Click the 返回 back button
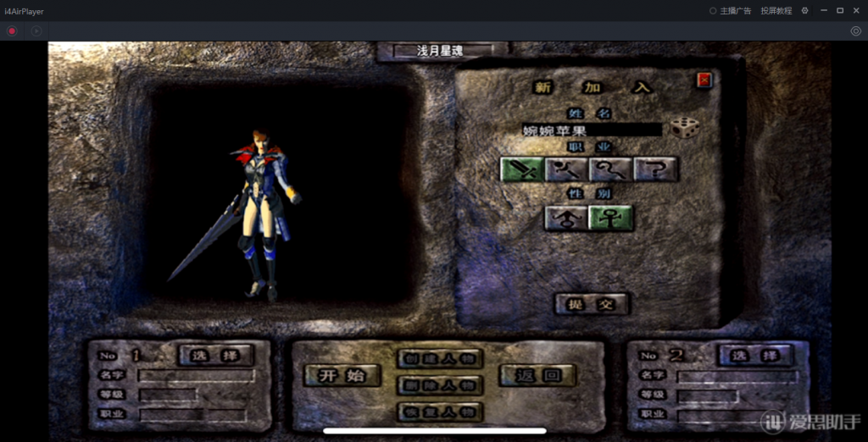868x442 pixels. tap(537, 375)
